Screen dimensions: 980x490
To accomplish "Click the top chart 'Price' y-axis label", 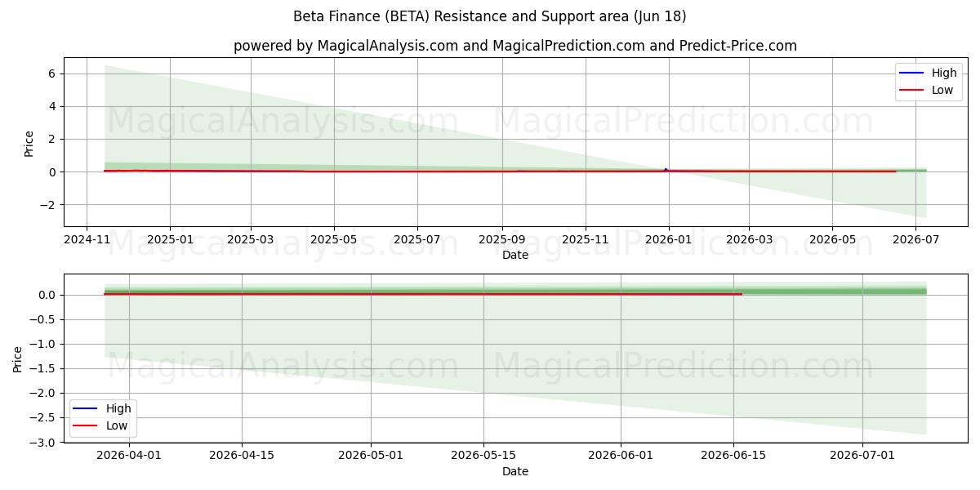I will pyautogui.click(x=29, y=143).
